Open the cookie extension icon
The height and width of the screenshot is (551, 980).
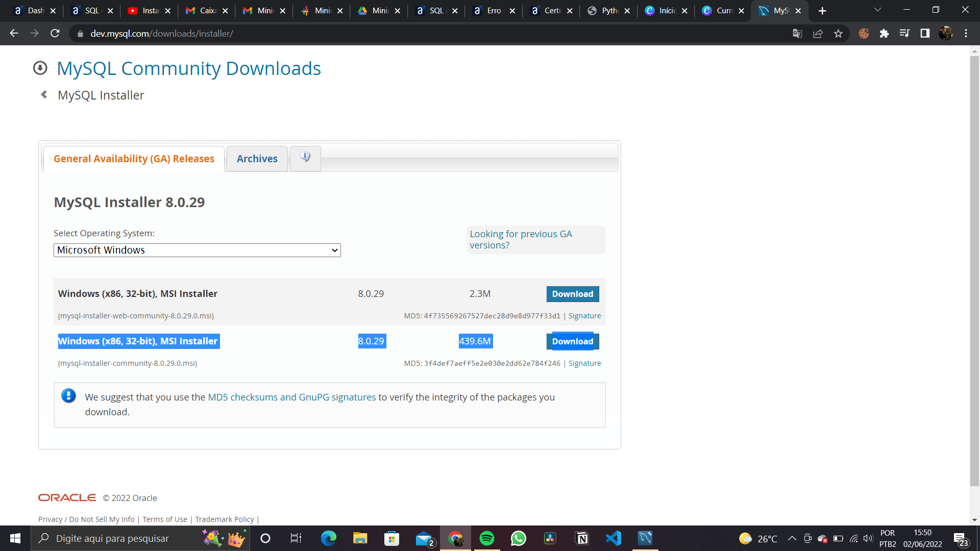pos(864,34)
